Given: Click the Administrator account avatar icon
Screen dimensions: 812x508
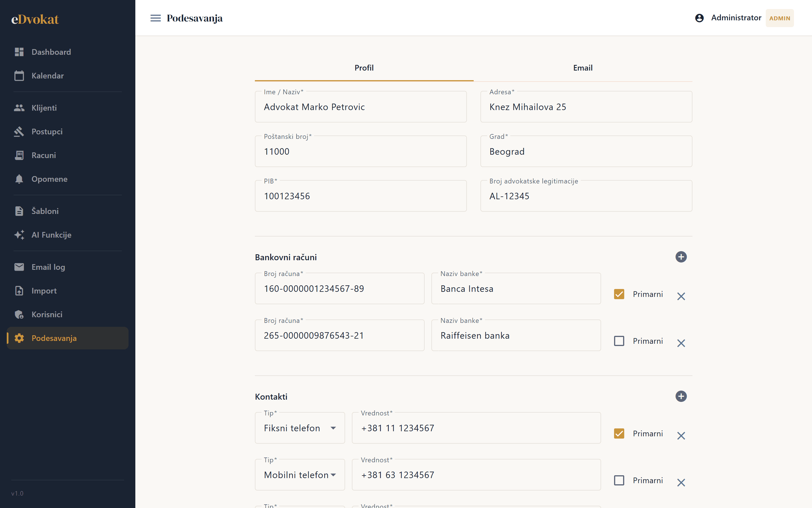Looking at the screenshot, I should click(x=699, y=18).
